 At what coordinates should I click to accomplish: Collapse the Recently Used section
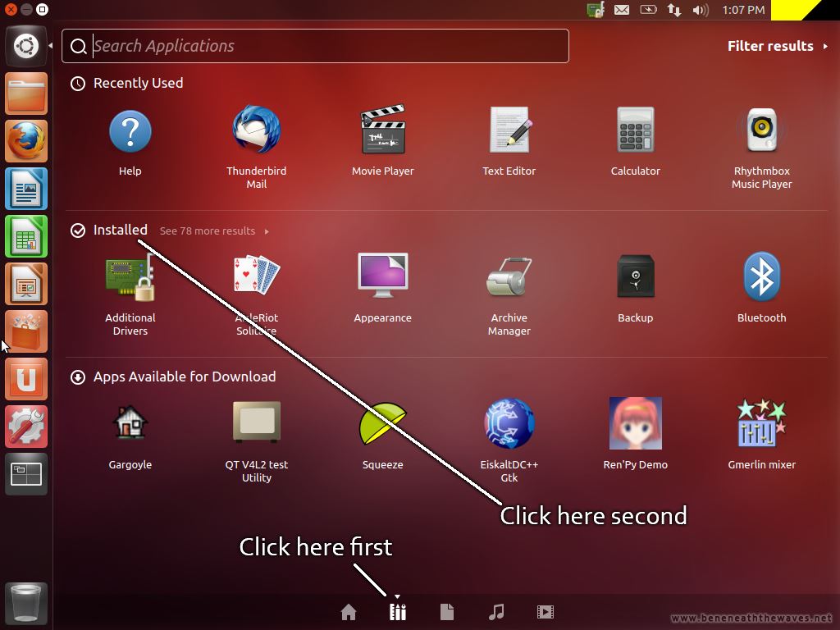pos(127,83)
